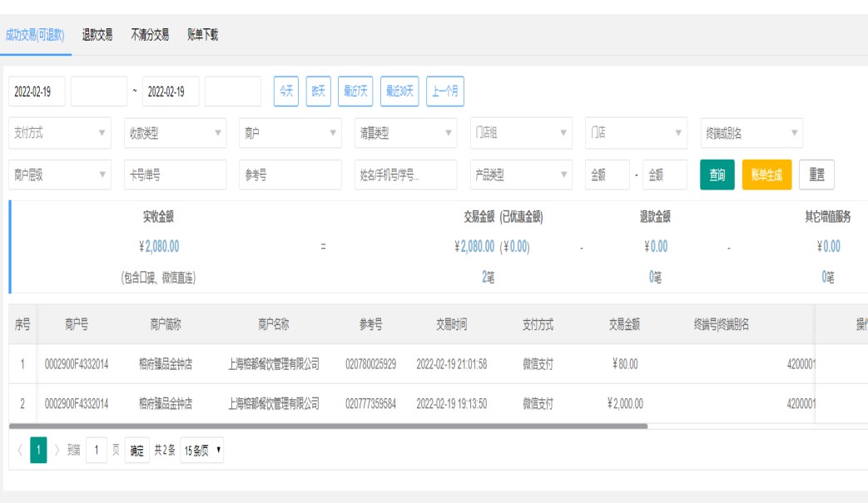
Task: Click the start date field 2022-02-19
Action: pyautogui.click(x=37, y=92)
